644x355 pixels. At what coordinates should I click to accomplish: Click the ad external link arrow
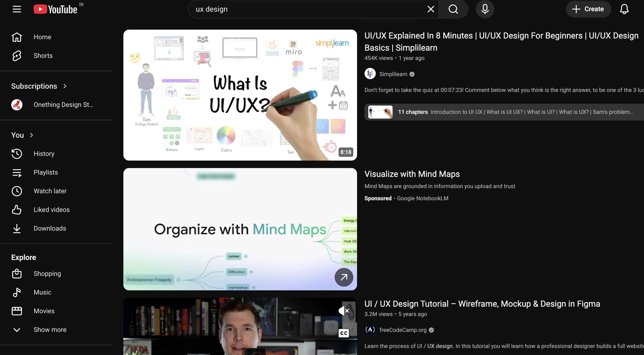pyautogui.click(x=344, y=277)
